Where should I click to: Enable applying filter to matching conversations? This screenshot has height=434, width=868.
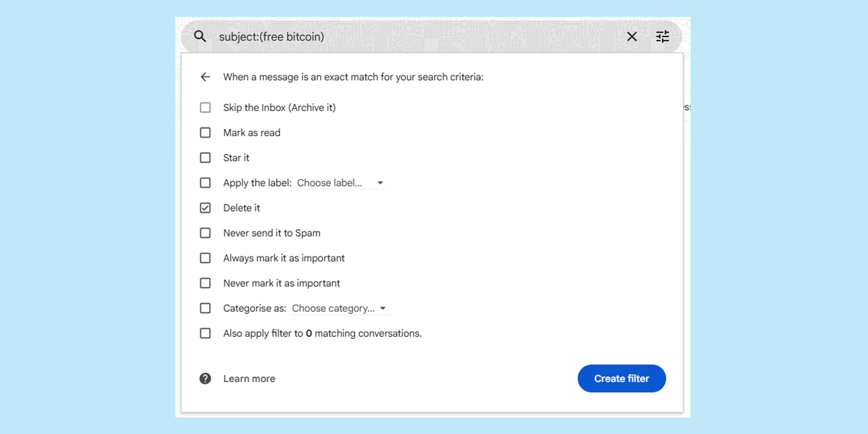(x=205, y=333)
